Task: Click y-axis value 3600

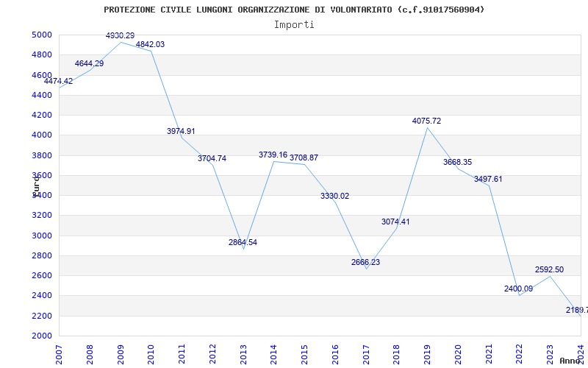Action: pyautogui.click(x=41, y=175)
